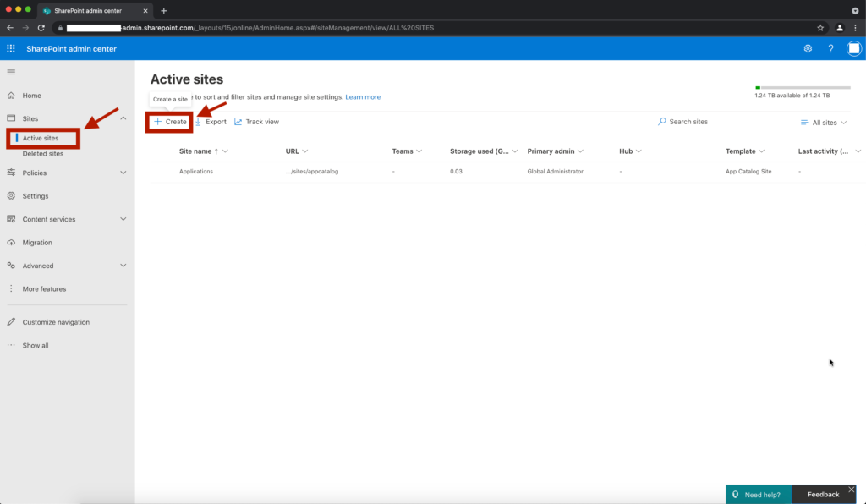
Task: Open the settings gear in header
Action: click(x=808, y=48)
